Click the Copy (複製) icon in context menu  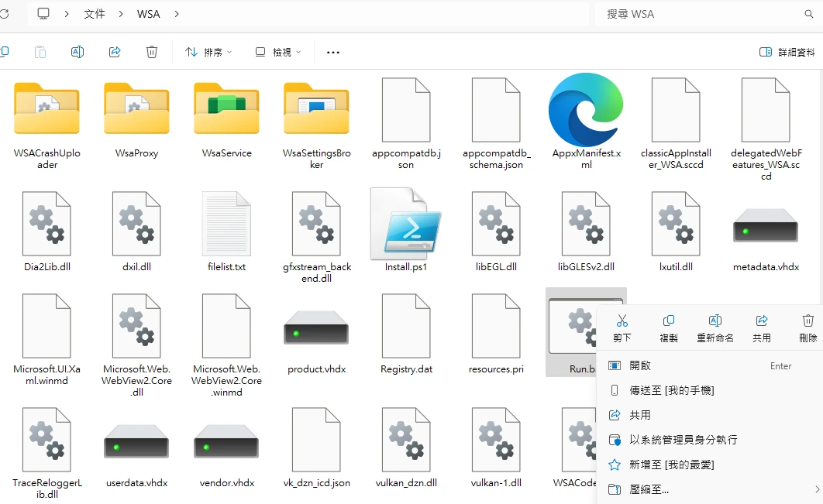click(x=668, y=321)
